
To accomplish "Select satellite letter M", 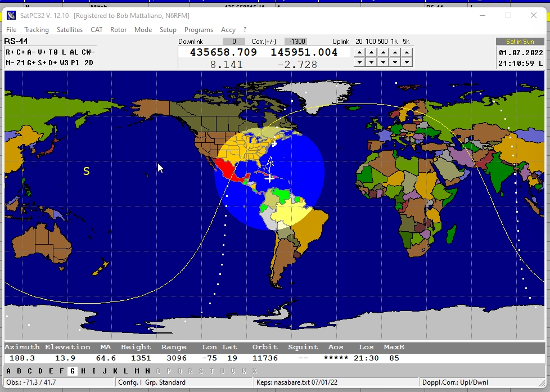I will point(137,371).
